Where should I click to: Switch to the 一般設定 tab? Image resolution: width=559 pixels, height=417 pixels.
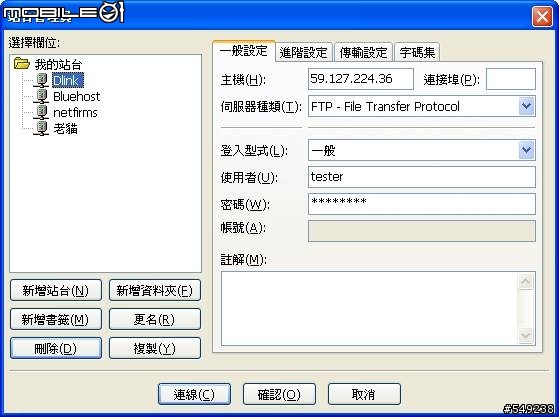tap(243, 51)
